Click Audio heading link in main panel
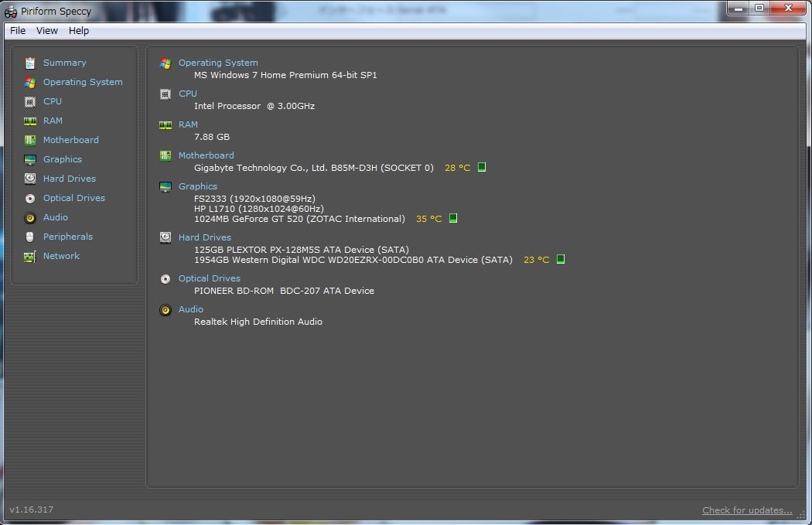The height and width of the screenshot is (525, 812). click(x=190, y=309)
